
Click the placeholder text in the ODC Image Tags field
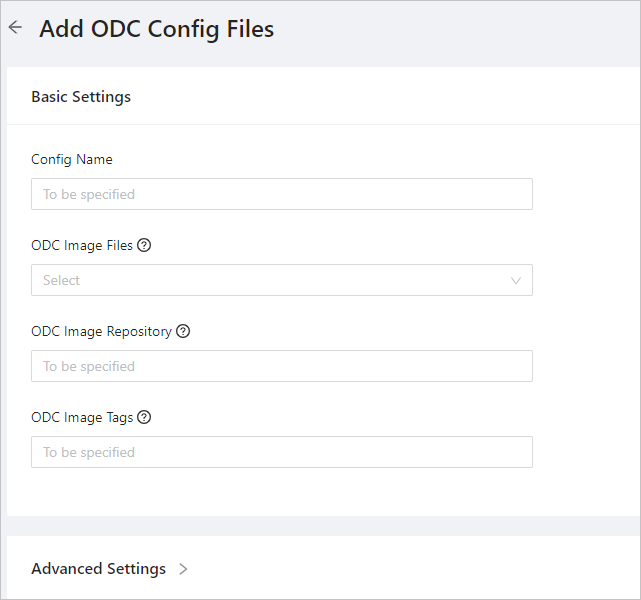(88, 452)
